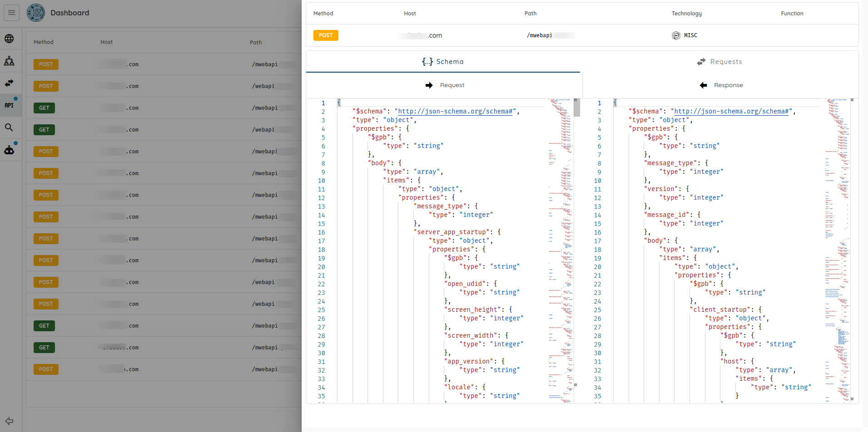This screenshot has height=432, width=868.
Task: Click "message_id" key in Response schema
Action: point(667,215)
